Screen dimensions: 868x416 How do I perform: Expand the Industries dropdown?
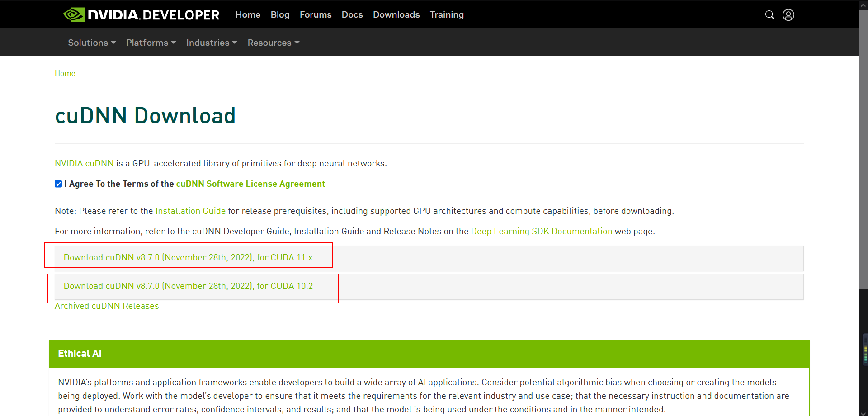pyautogui.click(x=212, y=43)
